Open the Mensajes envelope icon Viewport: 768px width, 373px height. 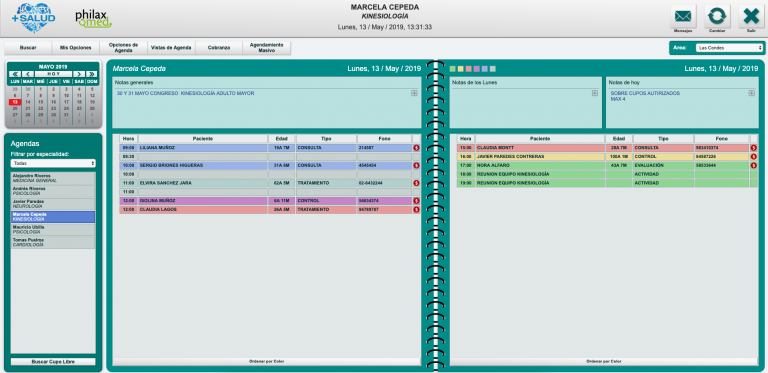pos(683,17)
